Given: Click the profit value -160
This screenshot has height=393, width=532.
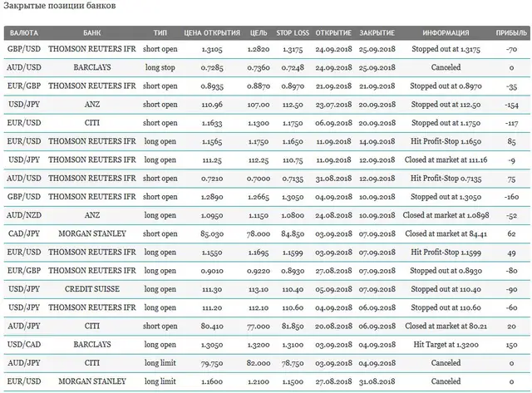Looking at the screenshot, I should click(511, 197).
